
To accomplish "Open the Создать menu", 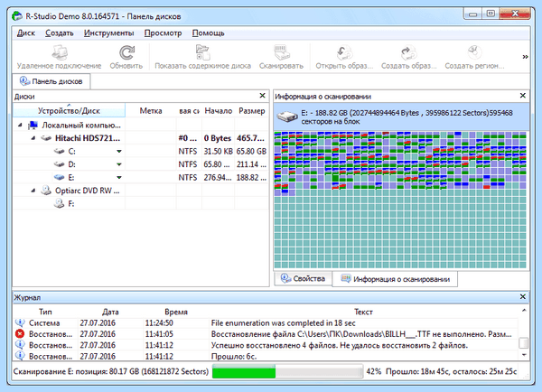I will pyautogui.click(x=60, y=33).
